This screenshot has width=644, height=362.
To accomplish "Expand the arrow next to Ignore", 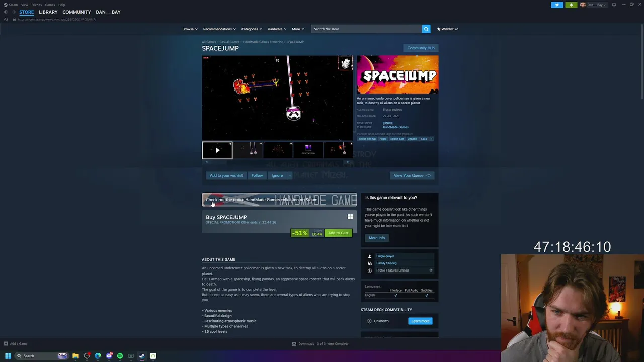I will 289,175.
